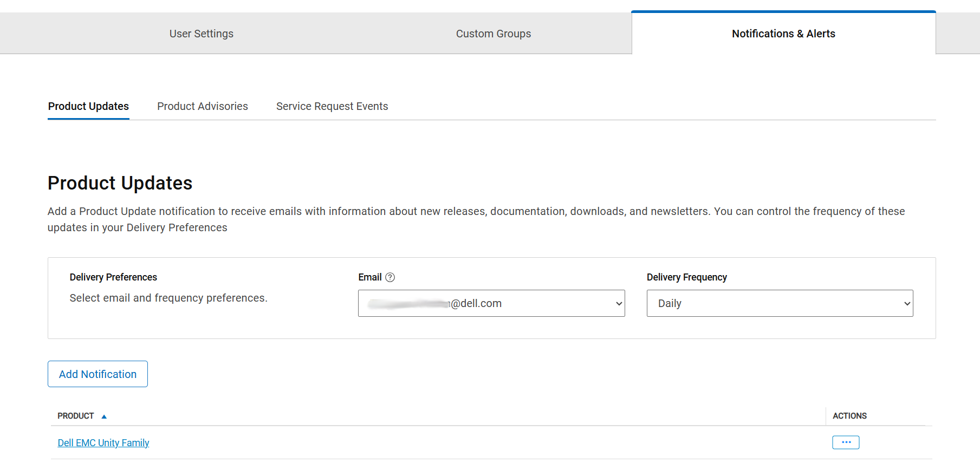Open the Email address dropdown
This screenshot has height=463, width=980.
pyautogui.click(x=491, y=303)
